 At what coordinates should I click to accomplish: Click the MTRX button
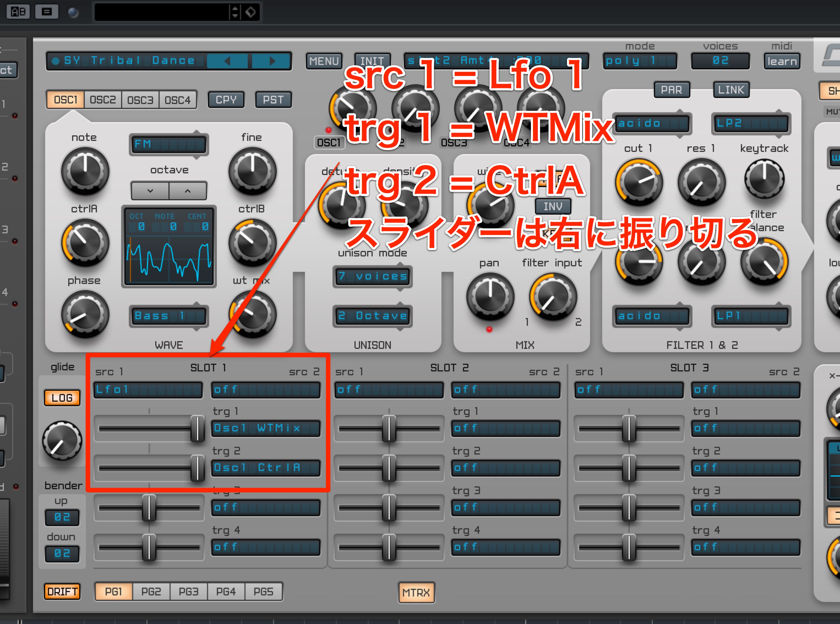416,592
